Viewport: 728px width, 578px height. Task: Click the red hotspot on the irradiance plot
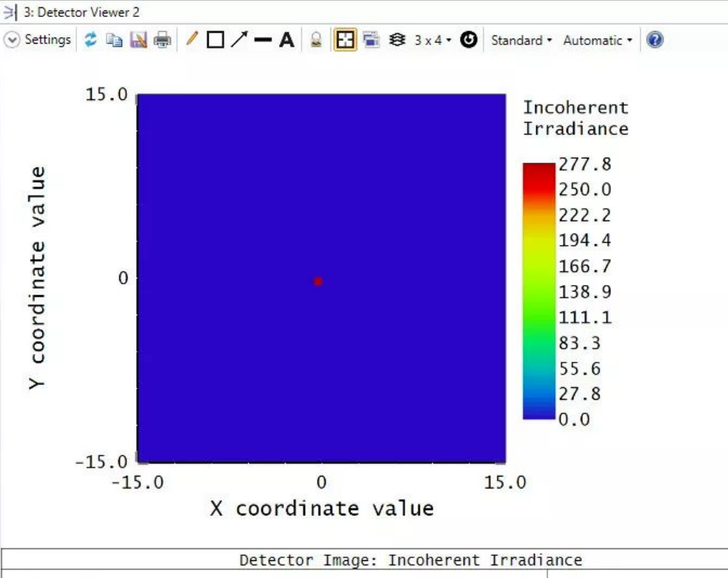click(x=318, y=281)
